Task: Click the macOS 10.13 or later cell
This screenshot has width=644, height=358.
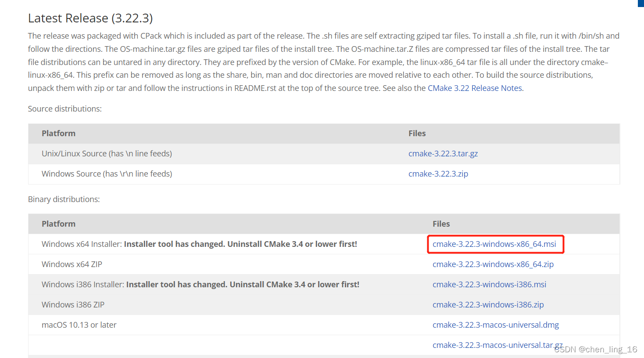Action: (79, 325)
